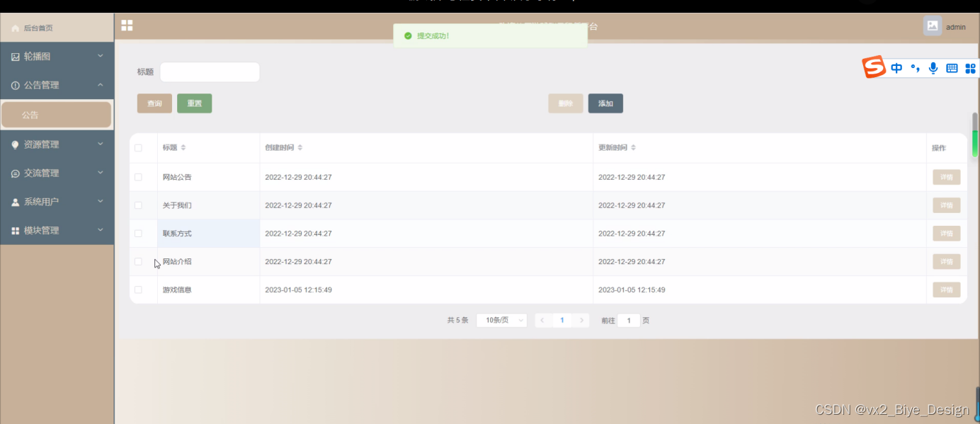Collapse the 公告管理 menu chevron
This screenshot has height=424, width=980.
[101, 85]
